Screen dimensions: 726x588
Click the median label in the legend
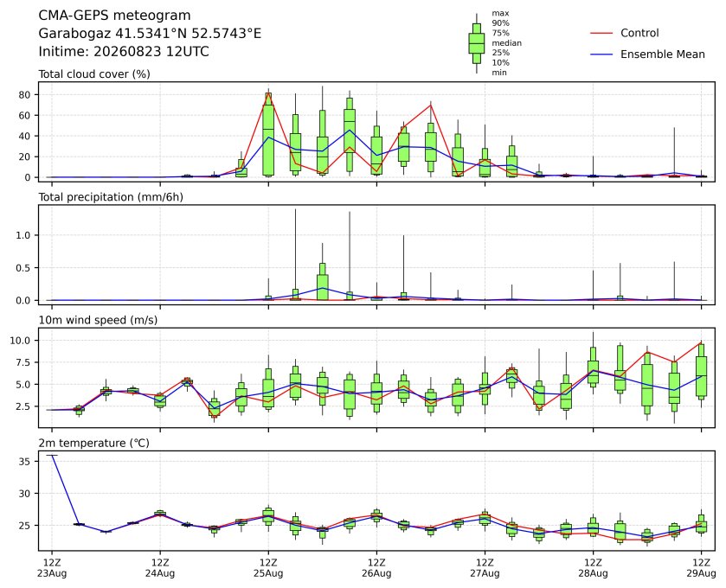click(506, 43)
